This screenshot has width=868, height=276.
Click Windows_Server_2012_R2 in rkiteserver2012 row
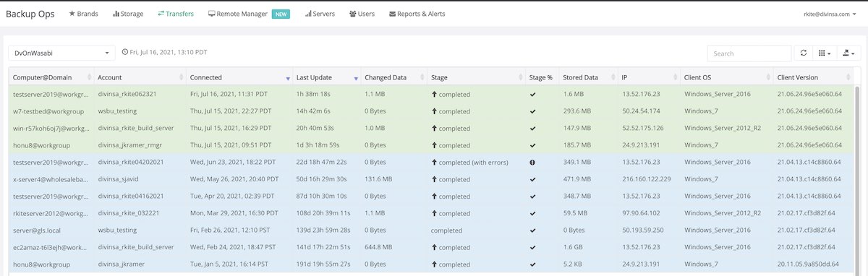[x=723, y=213]
